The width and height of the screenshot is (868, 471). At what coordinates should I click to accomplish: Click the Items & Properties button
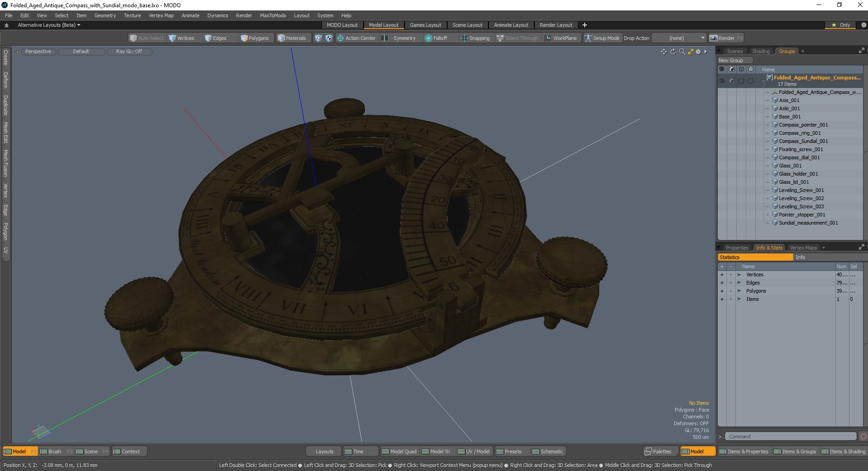(744, 451)
